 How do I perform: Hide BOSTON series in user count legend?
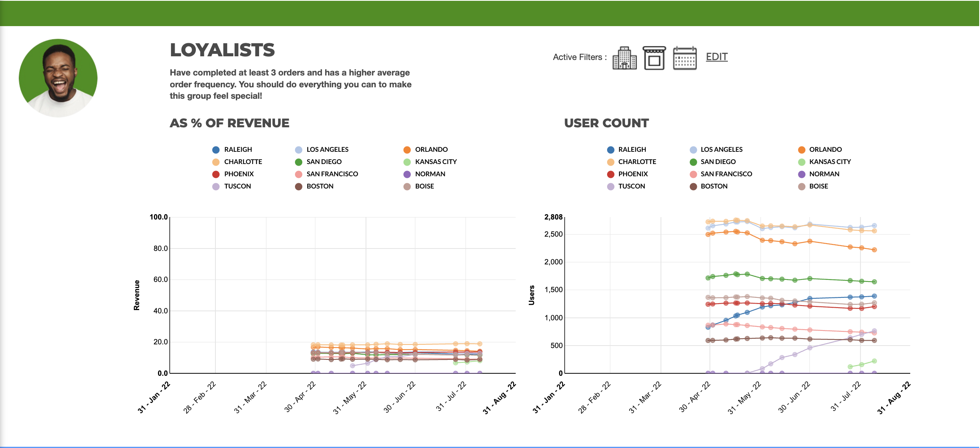tap(714, 186)
